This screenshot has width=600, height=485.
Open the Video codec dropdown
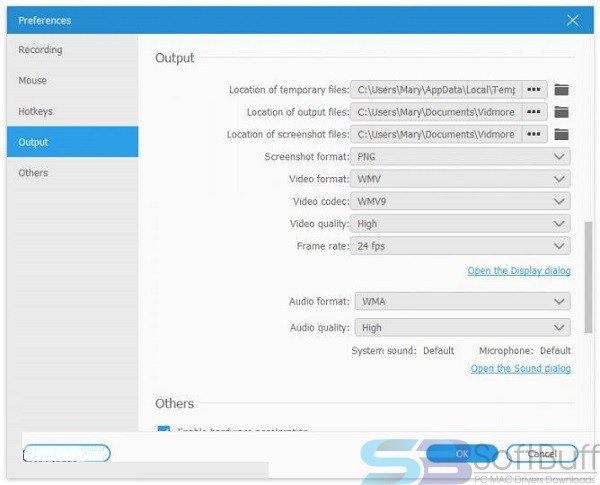460,201
